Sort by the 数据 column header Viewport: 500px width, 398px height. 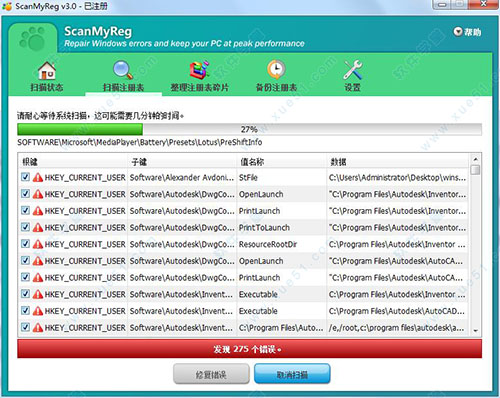(x=398, y=162)
